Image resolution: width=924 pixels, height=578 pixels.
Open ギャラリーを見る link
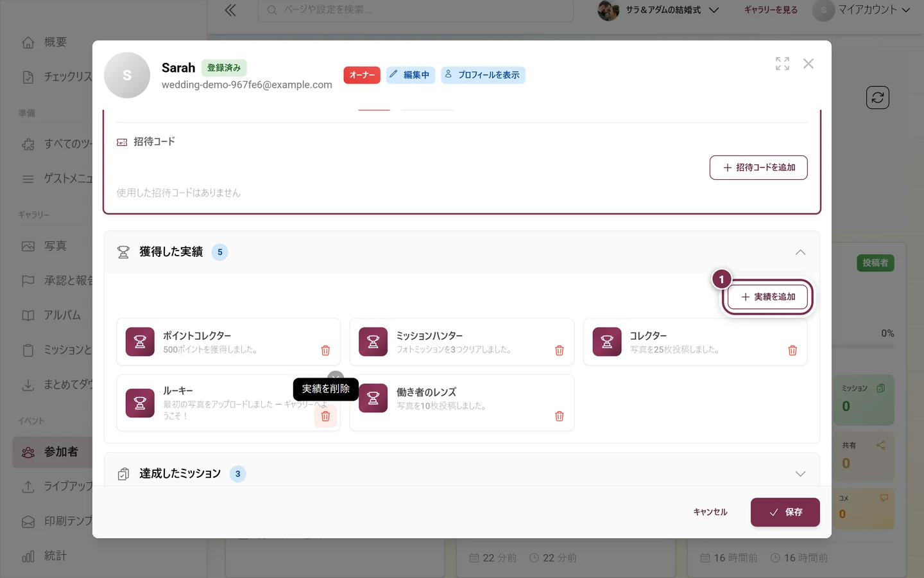771,10
